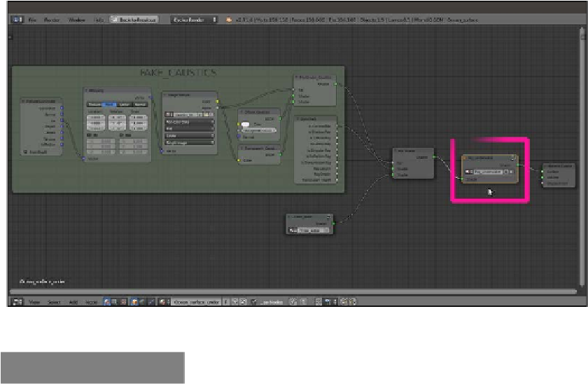The height and width of the screenshot is (384, 588).
Task: Open the Node menu in bottom header
Action: pyautogui.click(x=92, y=301)
